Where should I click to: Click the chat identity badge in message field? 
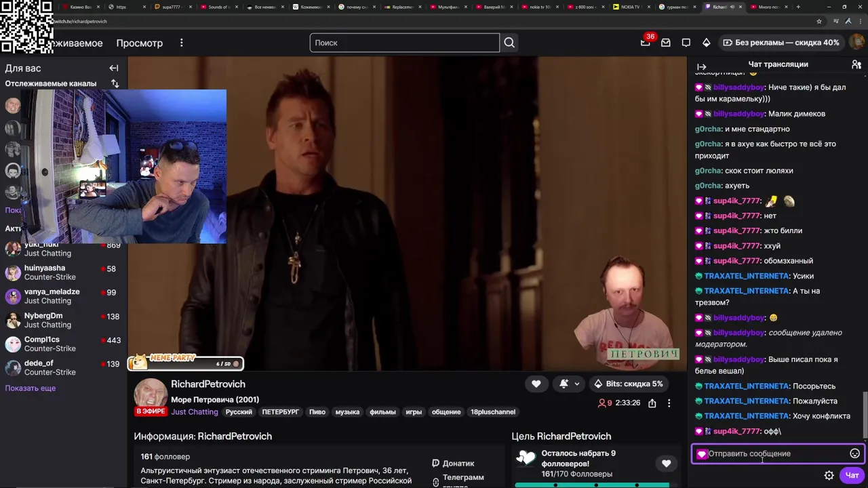click(x=701, y=453)
